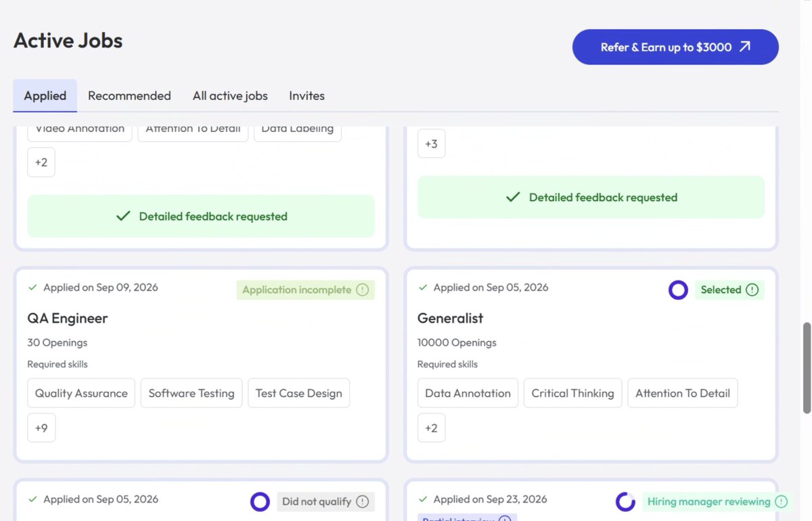
Task: Click the checkmark in the left feedback banner
Action: pos(123,217)
